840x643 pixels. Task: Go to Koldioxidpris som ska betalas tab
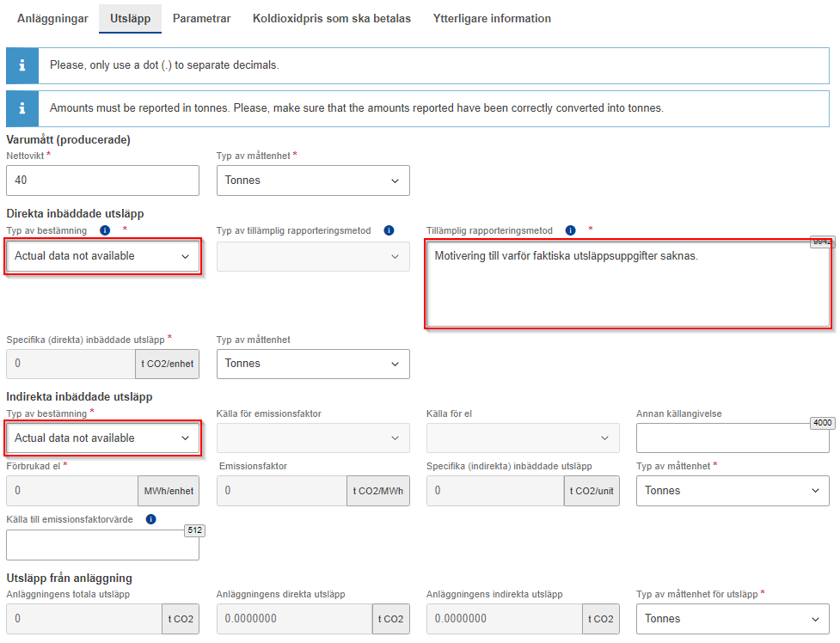(x=331, y=18)
